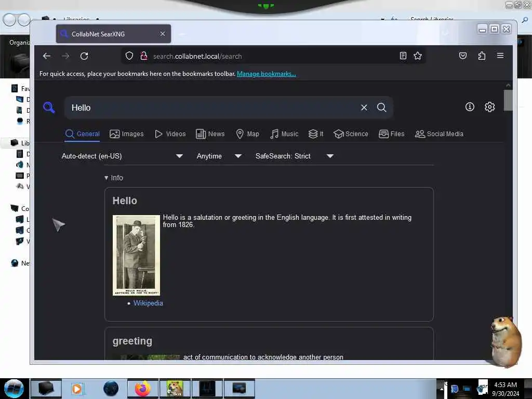This screenshot has width=532, height=399.
Task: Open the Pocket save icon in Firefox toolbar
Action: click(x=463, y=56)
